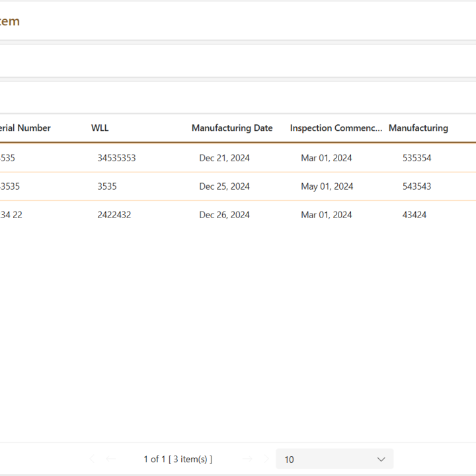The height and width of the screenshot is (476, 476).
Task: Select manufacturing value 43424
Action: pos(415,215)
